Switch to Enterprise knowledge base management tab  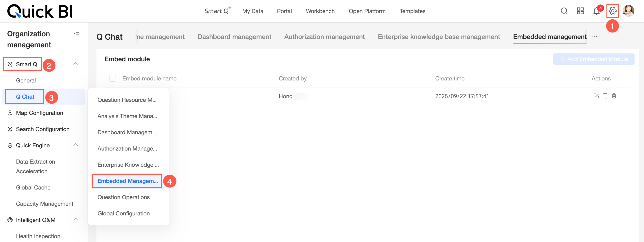click(439, 37)
